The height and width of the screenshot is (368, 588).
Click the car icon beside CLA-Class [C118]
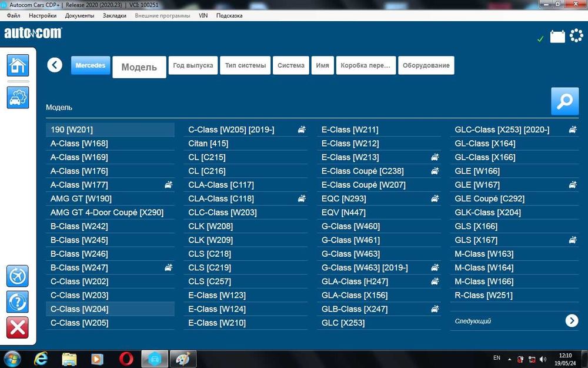coord(302,198)
